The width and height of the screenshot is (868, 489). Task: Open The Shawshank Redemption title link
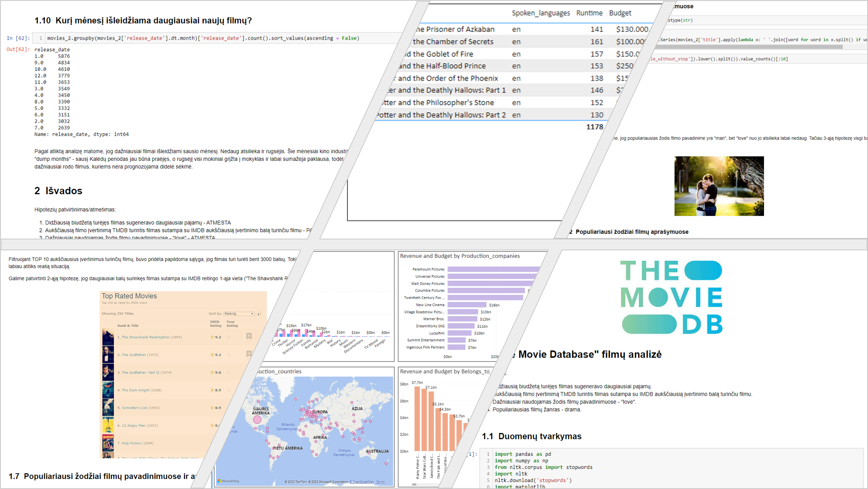(x=145, y=337)
